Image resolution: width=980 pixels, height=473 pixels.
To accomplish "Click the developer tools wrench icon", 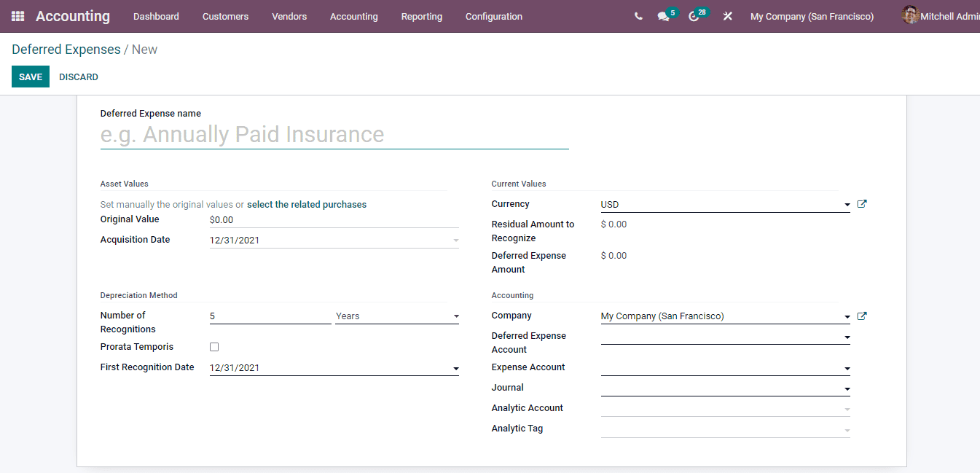I will click(727, 15).
